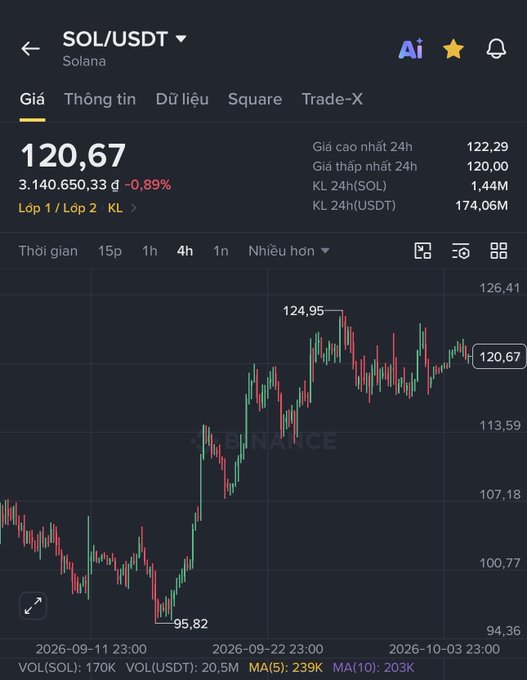Go back using the left arrow

[x=30, y=48]
